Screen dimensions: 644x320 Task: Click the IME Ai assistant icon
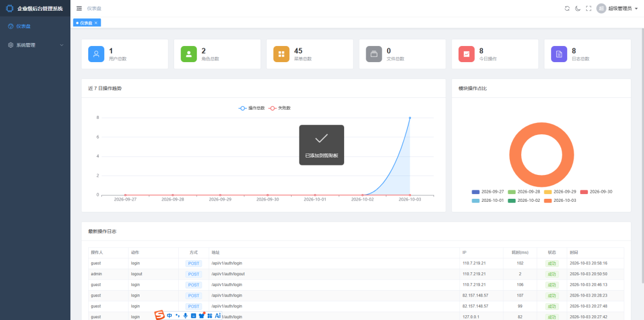tap(218, 316)
